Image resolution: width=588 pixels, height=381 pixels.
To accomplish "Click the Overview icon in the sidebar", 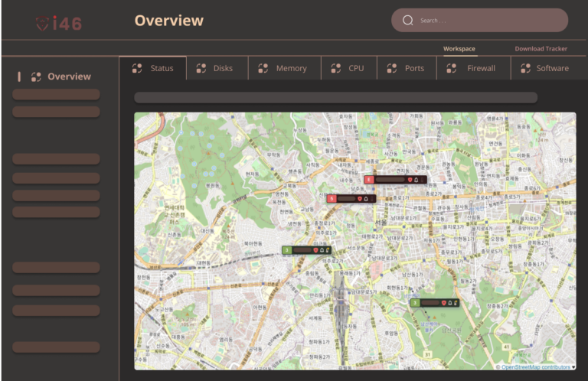I will click(x=36, y=77).
